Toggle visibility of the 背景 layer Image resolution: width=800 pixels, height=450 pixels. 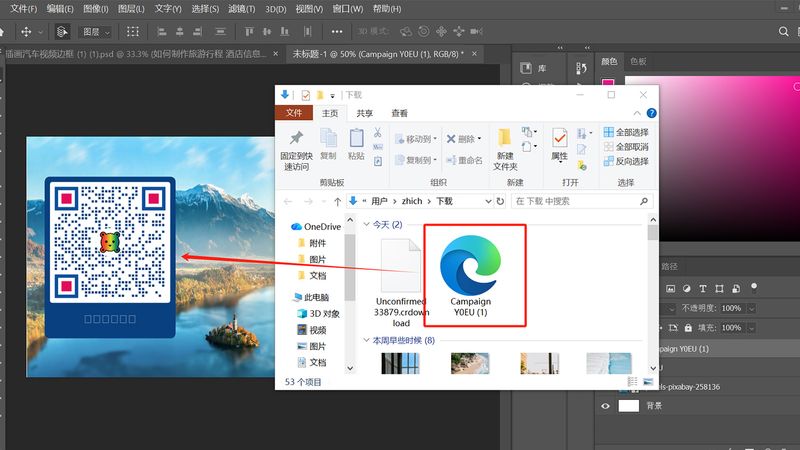click(x=606, y=406)
